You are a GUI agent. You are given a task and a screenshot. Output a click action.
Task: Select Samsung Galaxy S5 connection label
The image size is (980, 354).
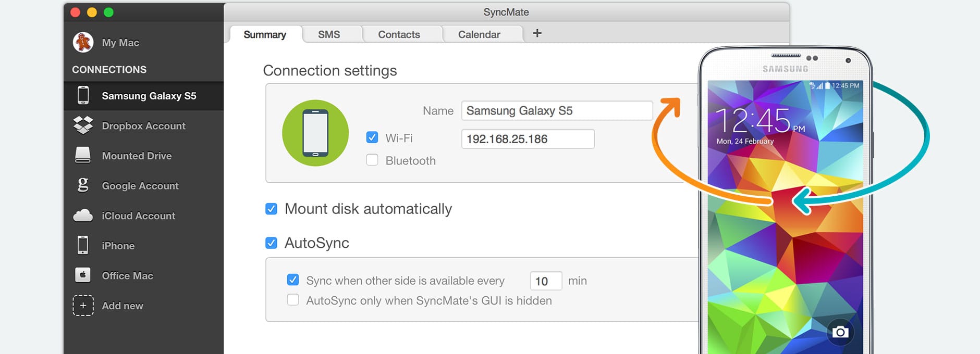point(149,96)
